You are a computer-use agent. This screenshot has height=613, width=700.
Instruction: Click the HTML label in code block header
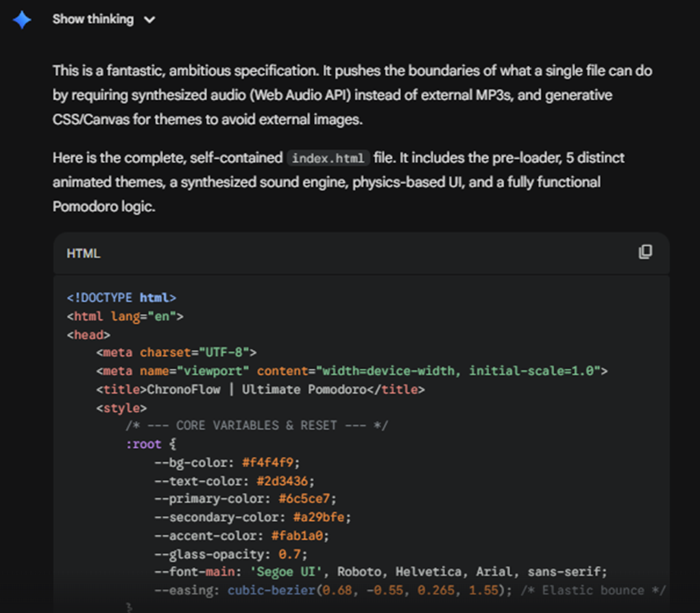[x=83, y=253]
